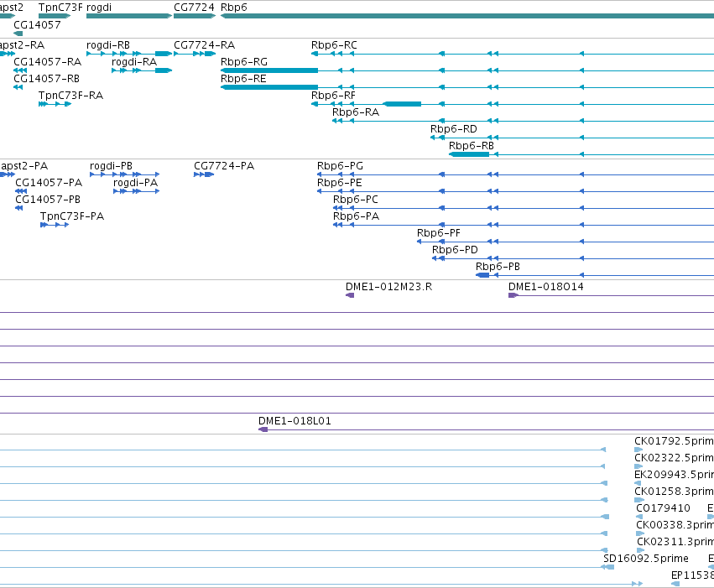Click transcript rogdi-RA label
Viewport: 714px width, 588px height.
(134, 62)
